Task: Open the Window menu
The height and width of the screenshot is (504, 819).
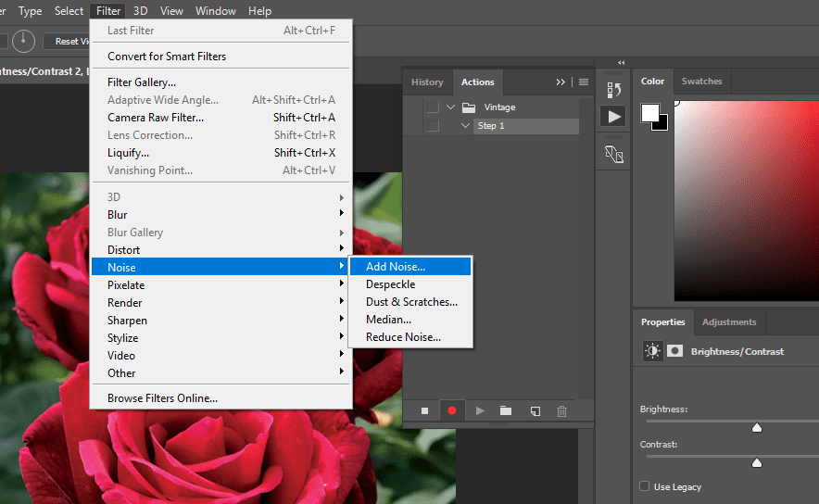Action: [x=215, y=11]
